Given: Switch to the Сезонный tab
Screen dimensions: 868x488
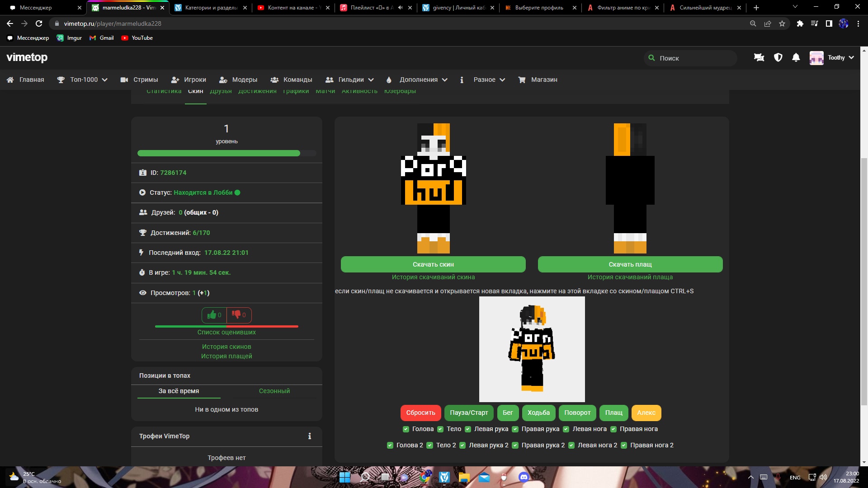Looking at the screenshot, I should (274, 391).
